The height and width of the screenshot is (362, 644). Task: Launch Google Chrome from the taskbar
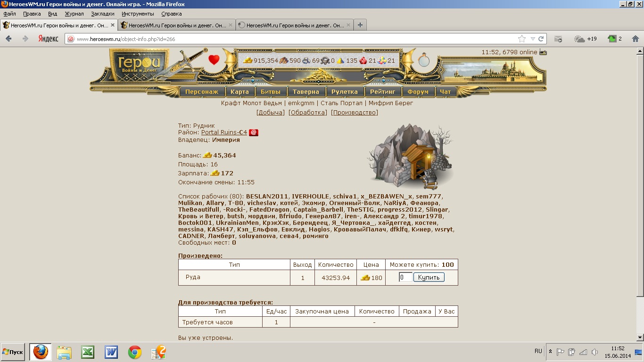coord(135,352)
